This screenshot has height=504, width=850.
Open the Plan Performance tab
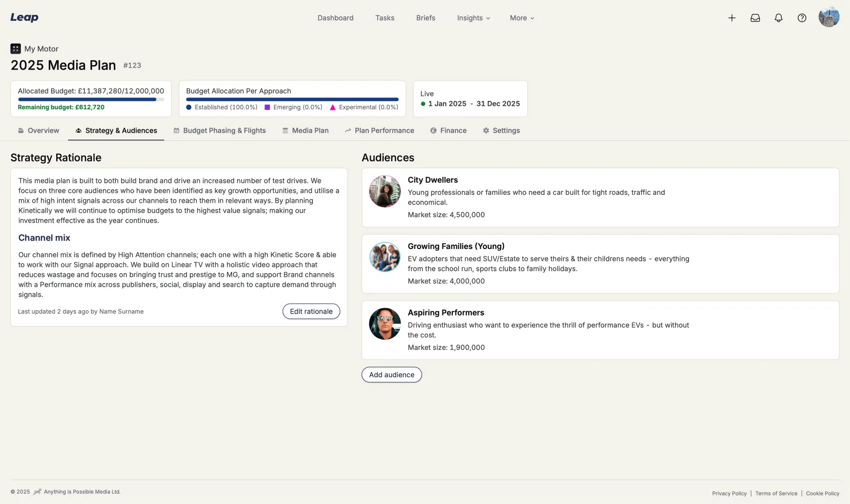tap(379, 131)
